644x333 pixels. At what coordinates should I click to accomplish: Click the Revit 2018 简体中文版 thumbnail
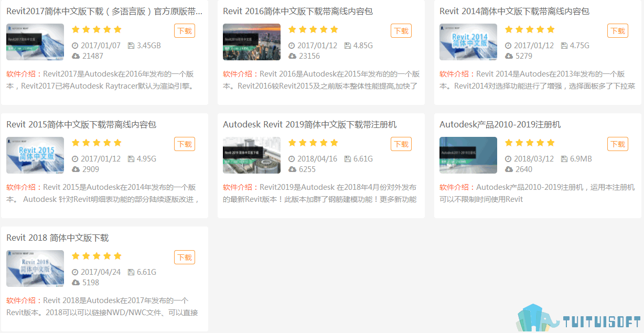point(35,268)
